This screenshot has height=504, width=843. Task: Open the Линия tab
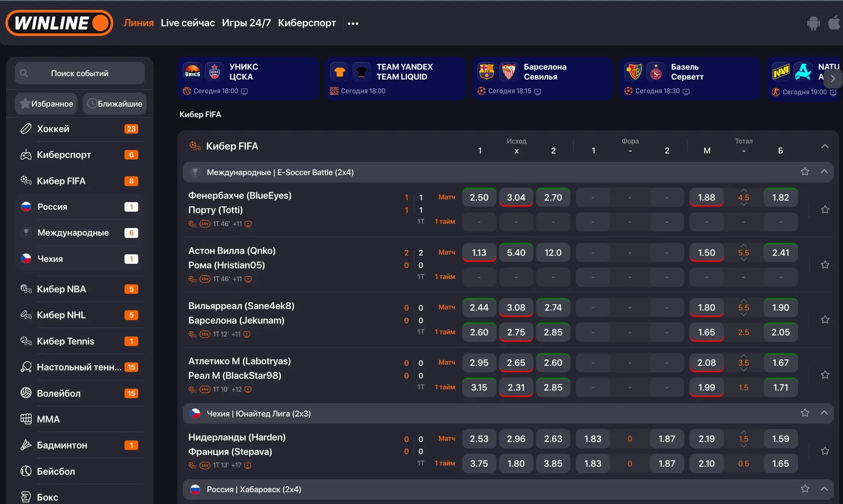tap(139, 23)
